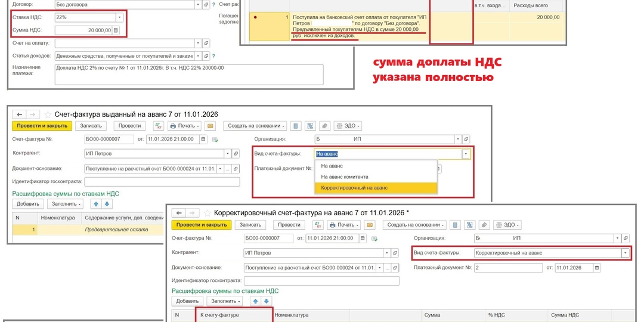Expand Контрагент dropdown in Корректировочный счет-фактура window
Viewport: 644px width, 322px height.
[x=387, y=253]
